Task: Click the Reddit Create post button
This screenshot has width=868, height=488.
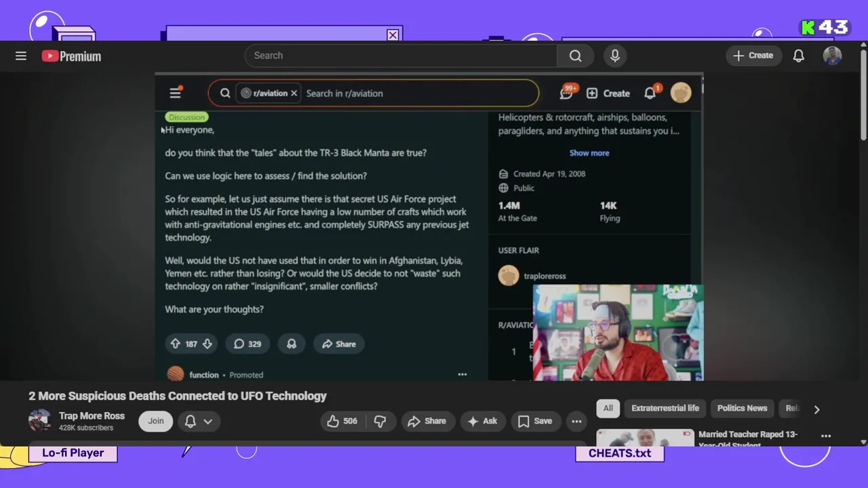Action: point(608,94)
